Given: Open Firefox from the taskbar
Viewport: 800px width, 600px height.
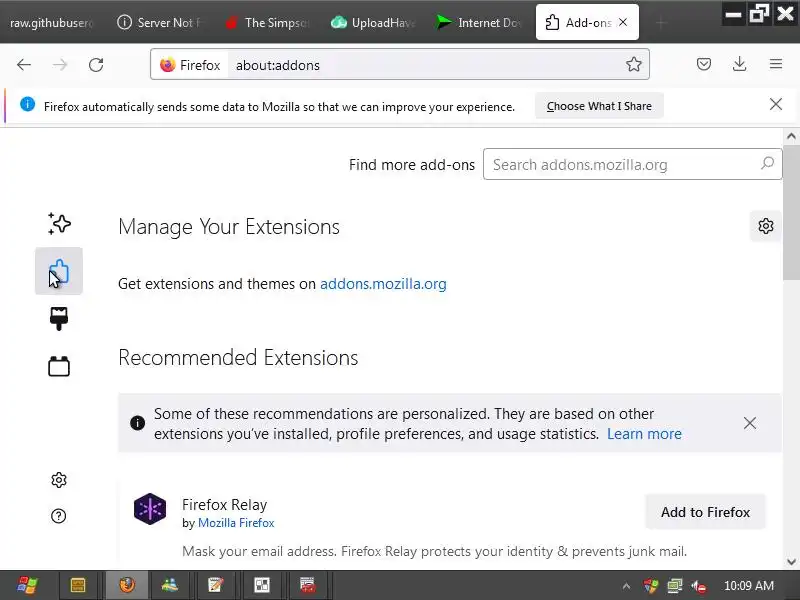Looking at the screenshot, I should pyautogui.click(x=127, y=585).
